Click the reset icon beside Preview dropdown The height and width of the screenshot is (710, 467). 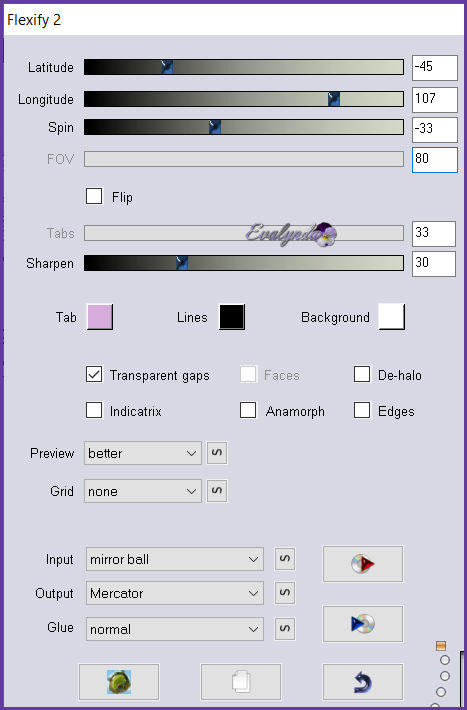pyautogui.click(x=217, y=453)
